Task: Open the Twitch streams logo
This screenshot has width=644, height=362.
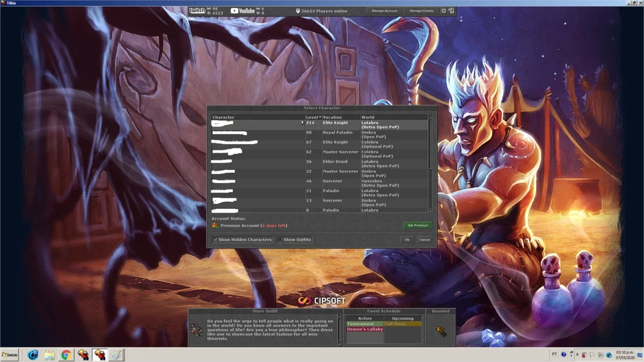Action: [197, 11]
